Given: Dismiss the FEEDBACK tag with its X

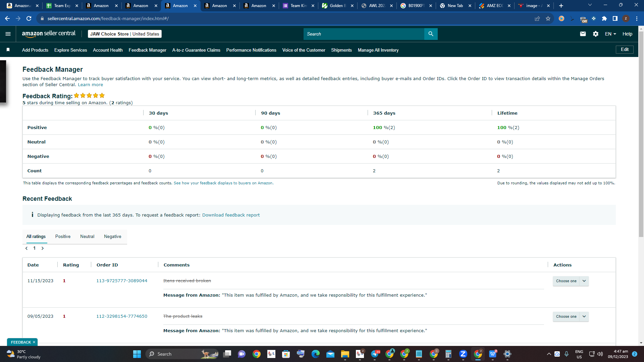Looking at the screenshot, I should pos(34,342).
